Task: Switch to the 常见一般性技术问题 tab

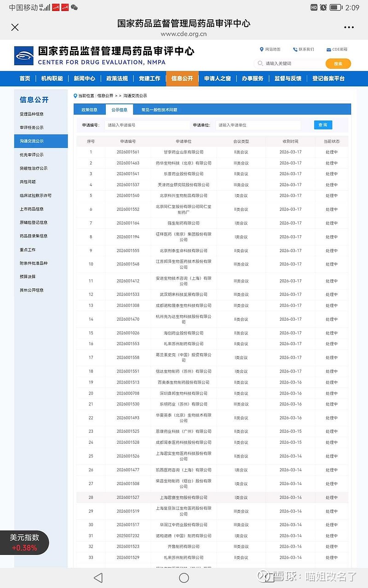Action: point(159,110)
